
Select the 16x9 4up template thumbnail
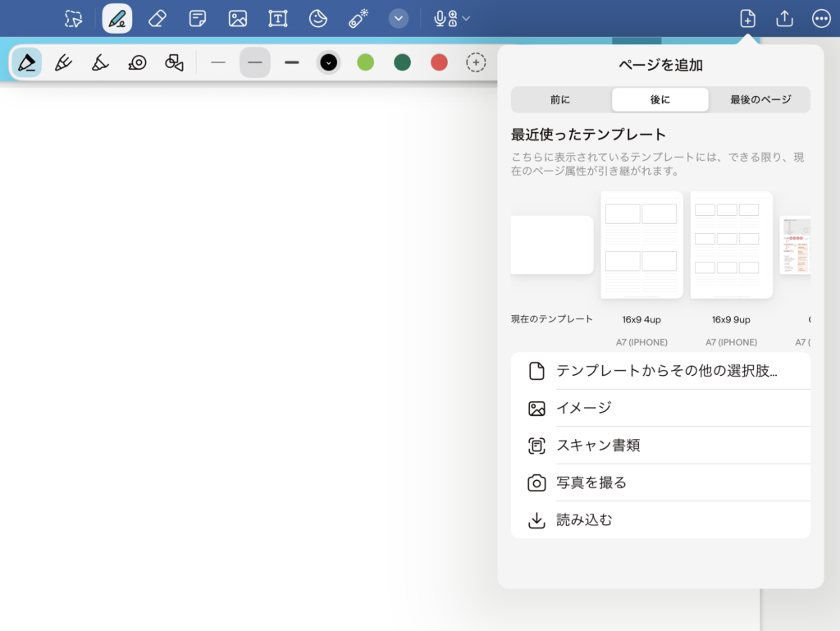click(x=641, y=245)
